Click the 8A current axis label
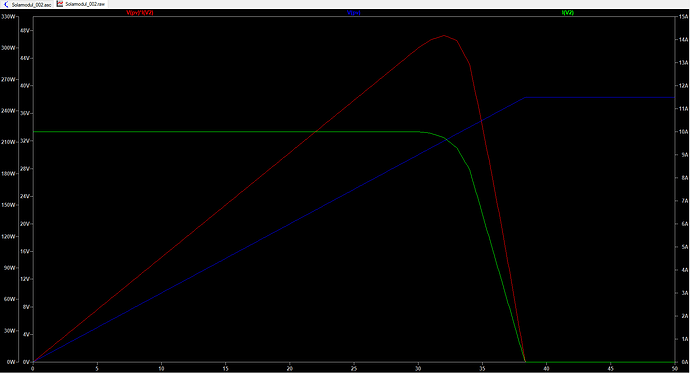690x373 pixels. click(x=685, y=178)
